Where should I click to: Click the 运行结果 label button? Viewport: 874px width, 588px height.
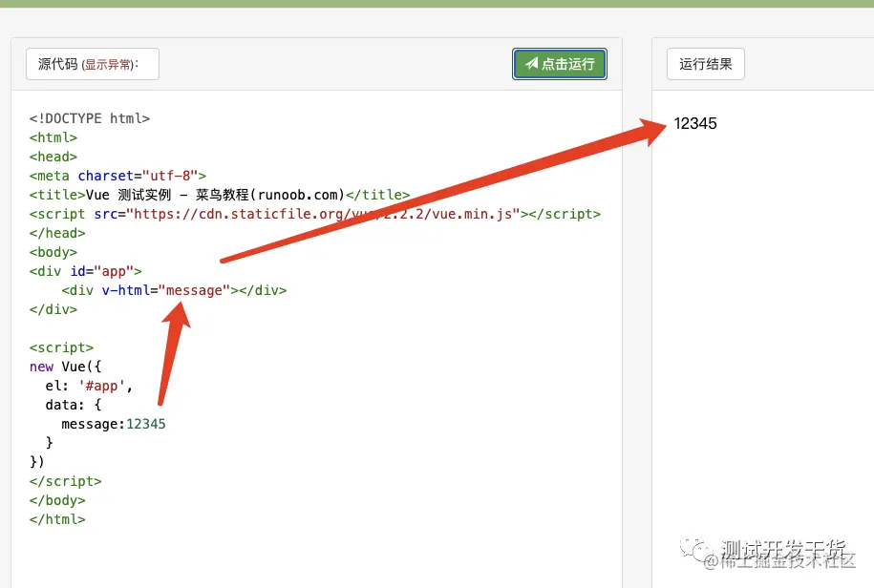706,64
